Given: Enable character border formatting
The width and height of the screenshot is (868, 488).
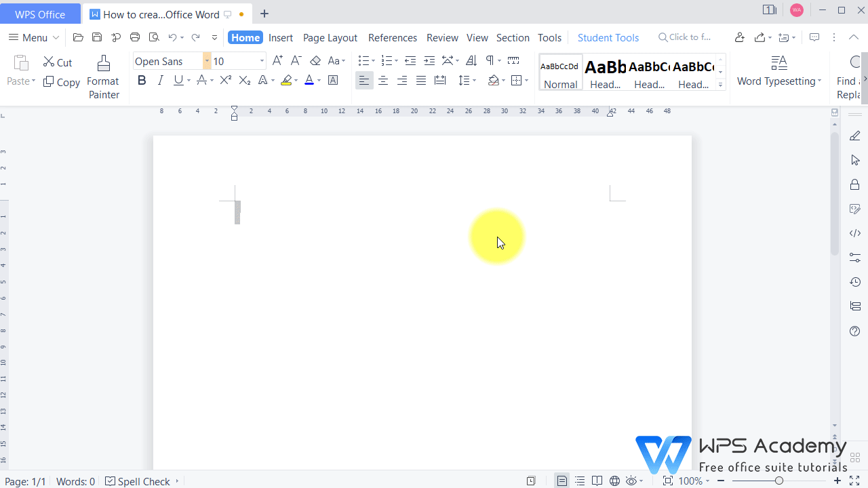Looking at the screenshot, I should coord(333,80).
